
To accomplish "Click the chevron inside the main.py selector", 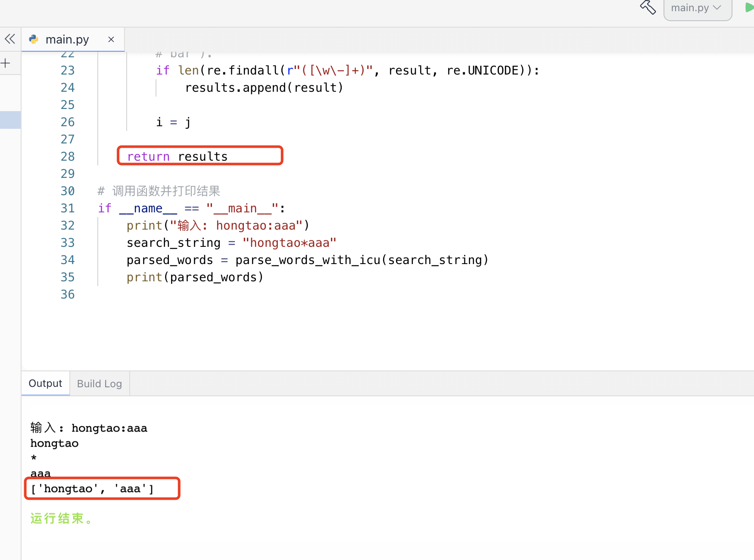I will [717, 7].
